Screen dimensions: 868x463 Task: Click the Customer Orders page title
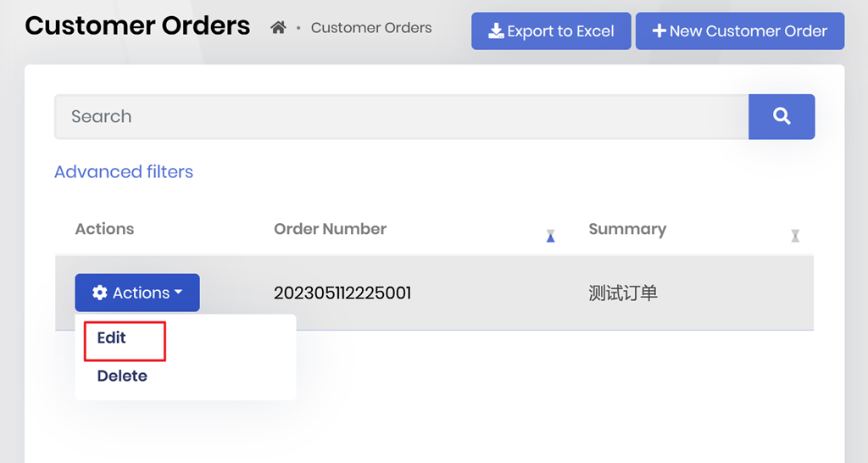click(137, 25)
